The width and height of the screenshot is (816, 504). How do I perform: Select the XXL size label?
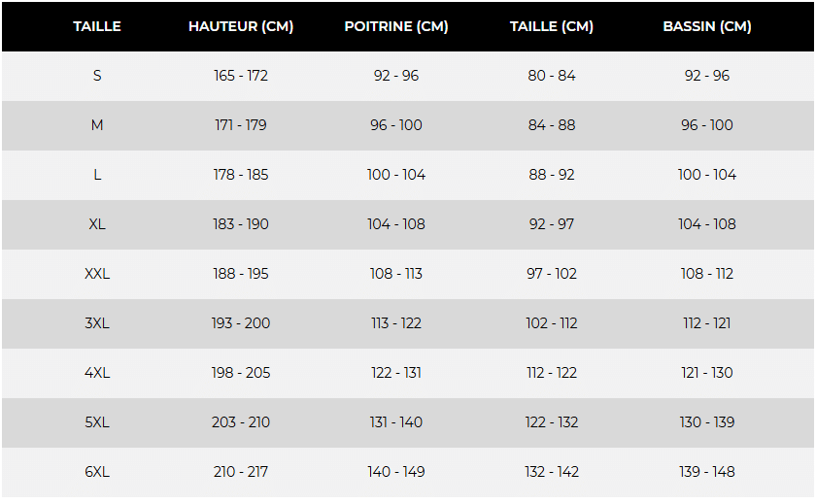97,274
